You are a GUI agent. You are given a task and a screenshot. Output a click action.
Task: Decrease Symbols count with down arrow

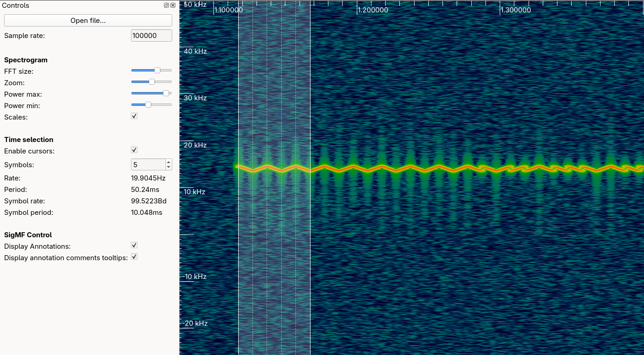coord(169,167)
